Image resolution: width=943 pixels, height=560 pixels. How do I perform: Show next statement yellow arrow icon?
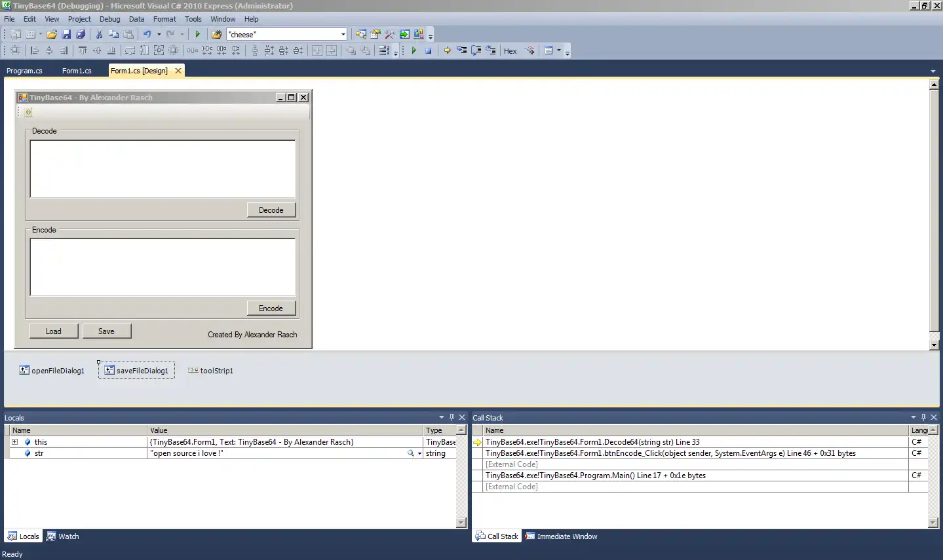[447, 50]
